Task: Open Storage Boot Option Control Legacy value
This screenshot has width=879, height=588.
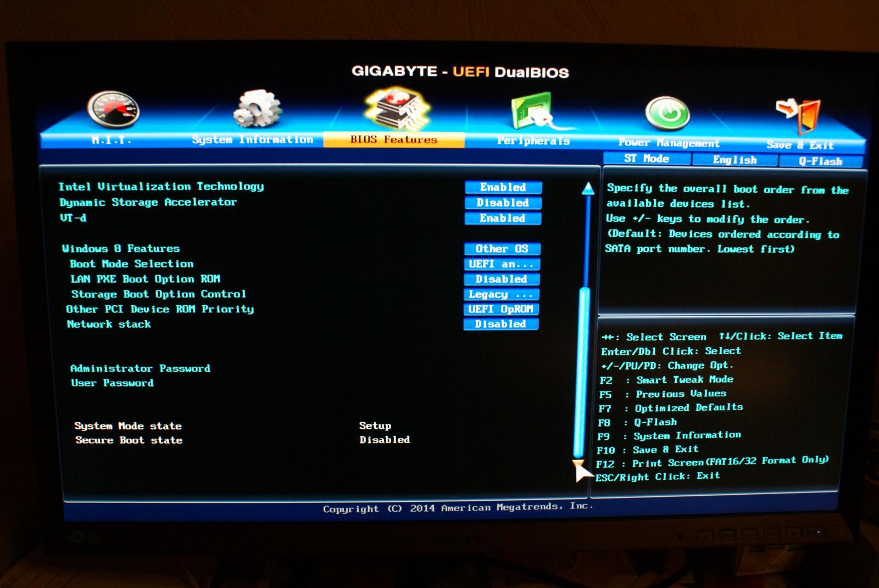Action: tap(501, 294)
